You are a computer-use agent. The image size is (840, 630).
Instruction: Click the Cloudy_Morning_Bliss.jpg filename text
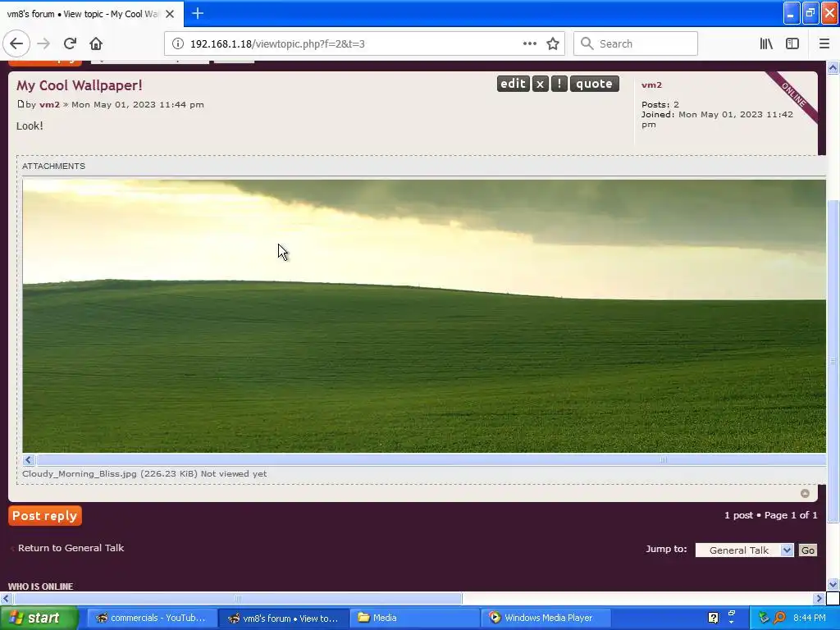[80, 473]
